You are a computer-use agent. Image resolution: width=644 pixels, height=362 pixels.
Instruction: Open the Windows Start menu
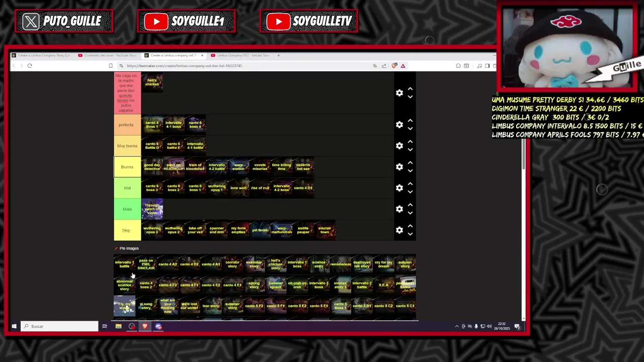point(14,326)
